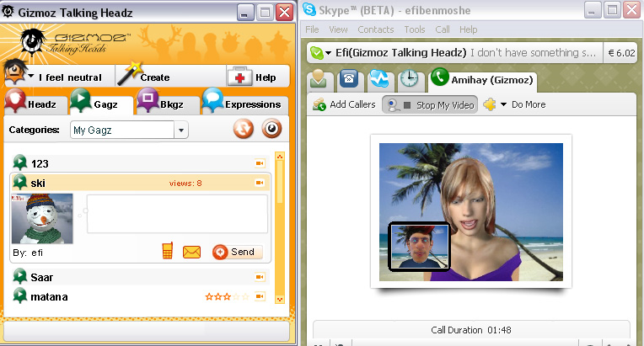Click the green play icon beside ski
Image resolution: width=644 pixels, height=346 pixels.
pos(19,182)
